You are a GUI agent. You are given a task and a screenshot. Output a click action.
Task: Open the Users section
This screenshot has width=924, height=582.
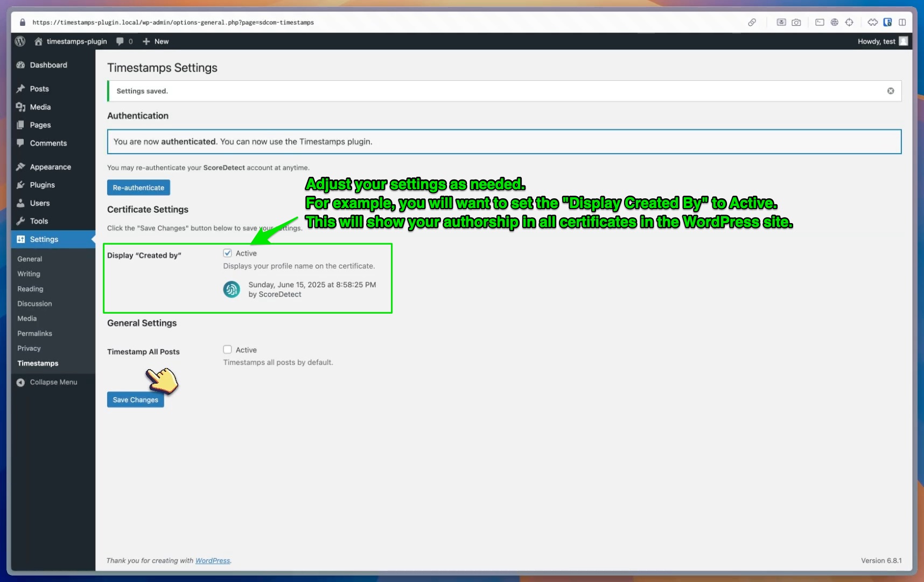40,203
